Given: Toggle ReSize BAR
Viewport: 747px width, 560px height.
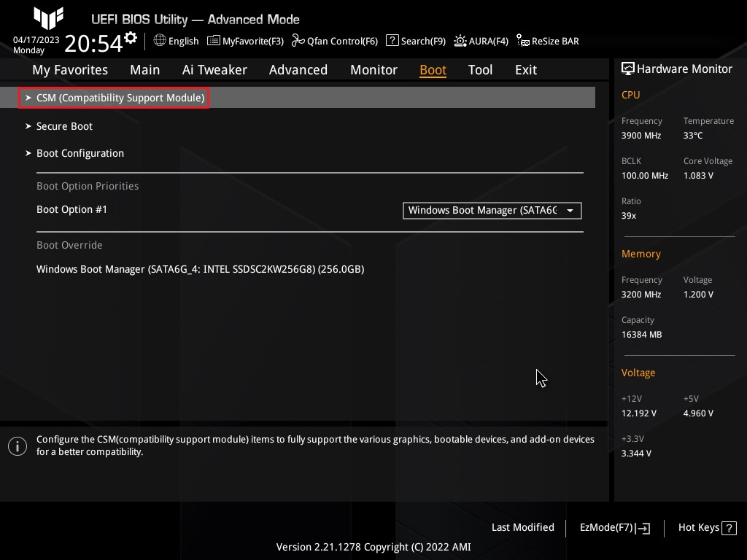Looking at the screenshot, I should point(555,42).
